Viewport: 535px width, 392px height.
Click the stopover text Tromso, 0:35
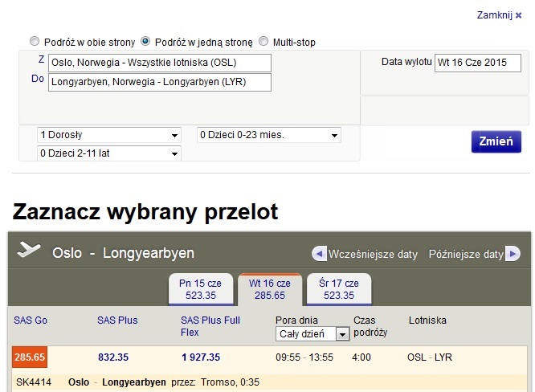[230, 382]
